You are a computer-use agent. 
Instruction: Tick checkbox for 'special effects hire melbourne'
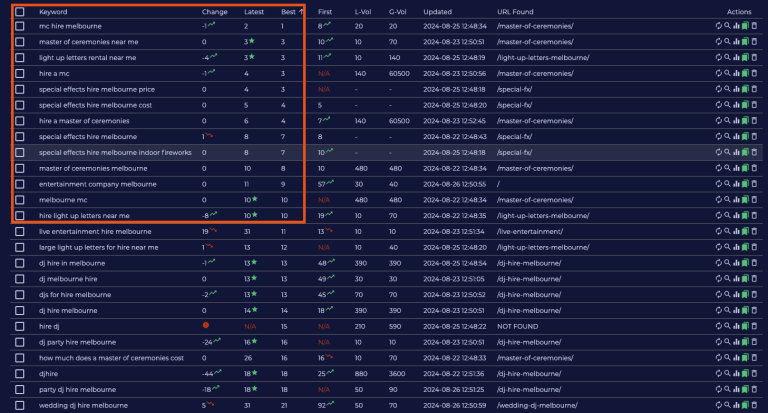coord(20,137)
